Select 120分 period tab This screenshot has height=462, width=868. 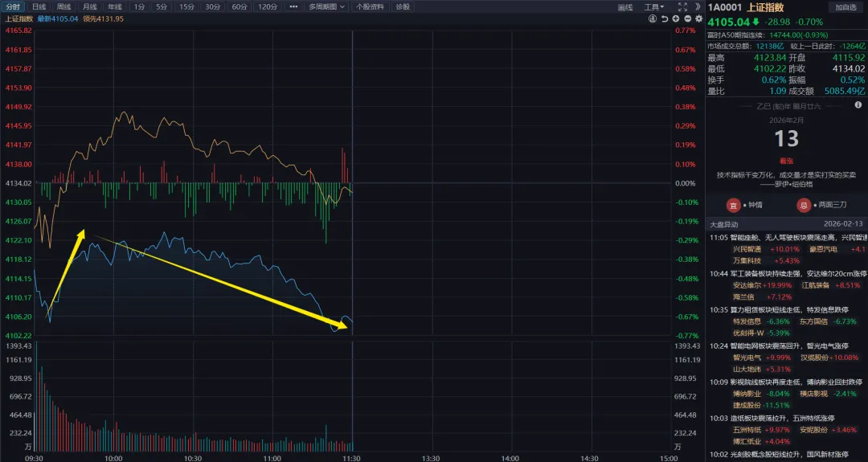(x=268, y=6)
